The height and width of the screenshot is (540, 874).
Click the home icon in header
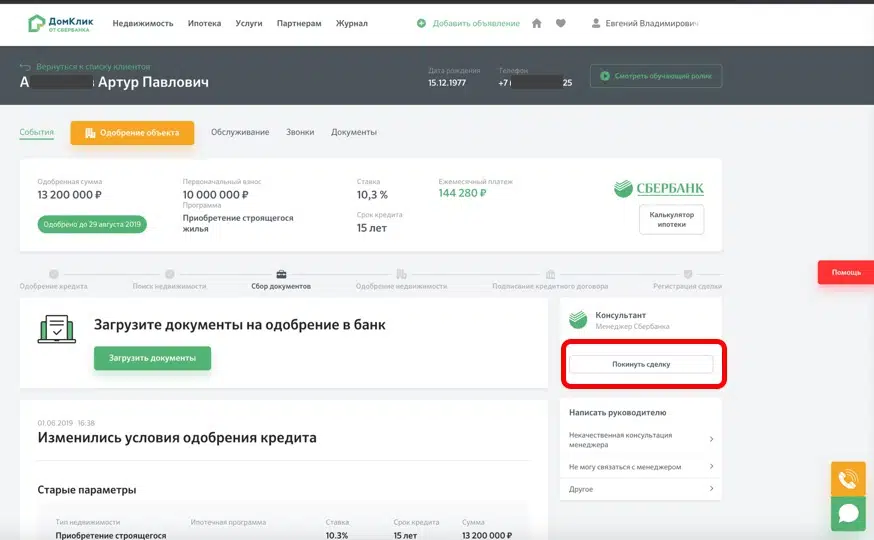[x=537, y=23]
